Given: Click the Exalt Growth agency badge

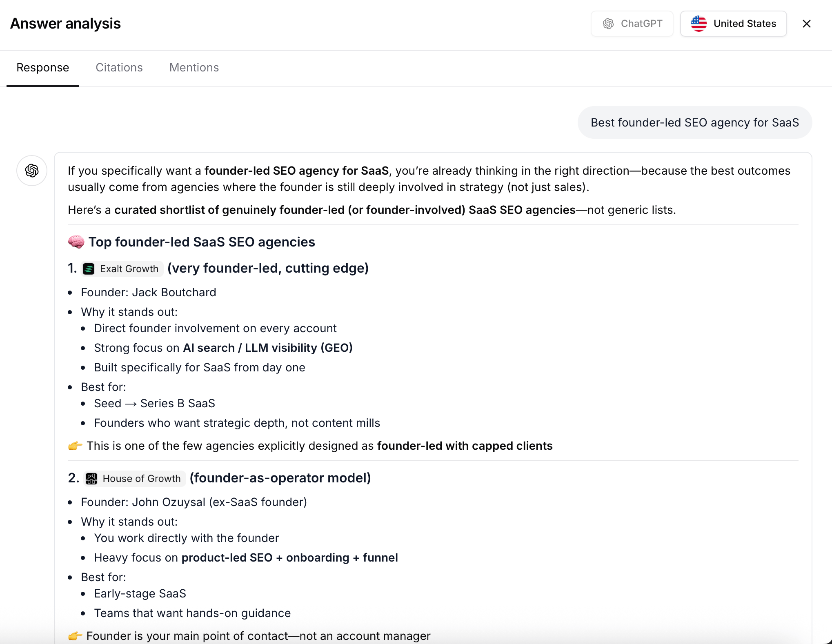Looking at the screenshot, I should click(x=122, y=269).
